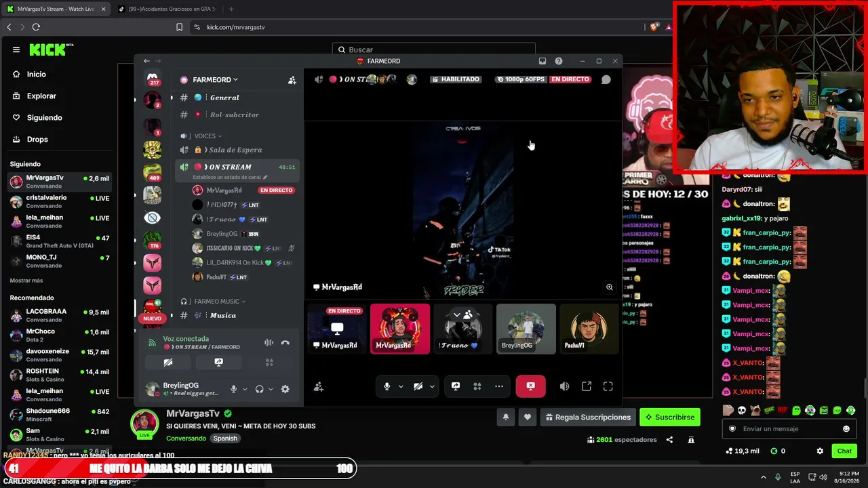868x488 pixels.
Task: Enable notifications bell for MrVargasTv
Action: [x=505, y=418]
